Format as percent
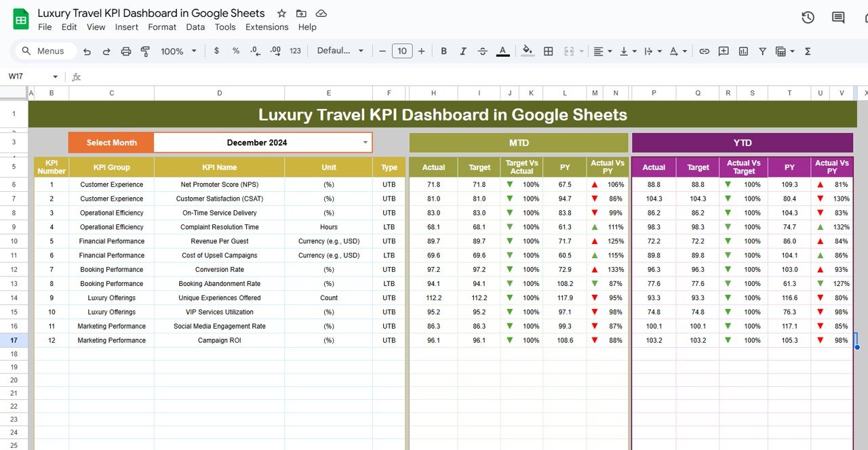Viewport: 868px width, 450px height. click(236, 51)
